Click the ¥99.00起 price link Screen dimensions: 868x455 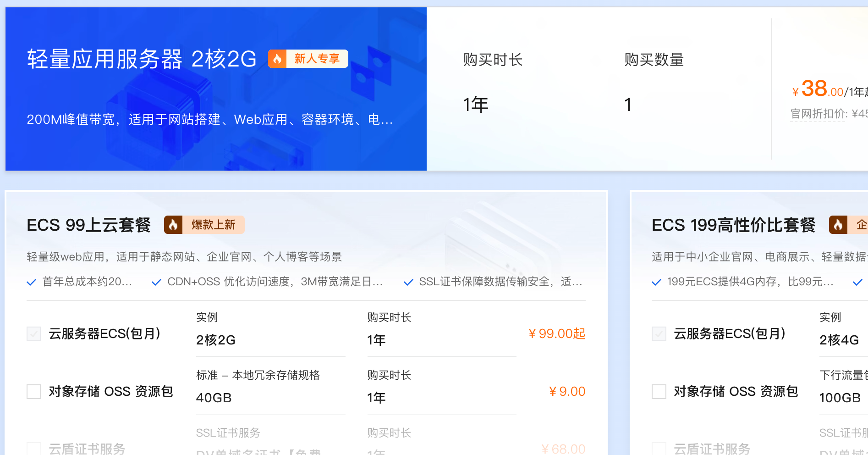(556, 334)
